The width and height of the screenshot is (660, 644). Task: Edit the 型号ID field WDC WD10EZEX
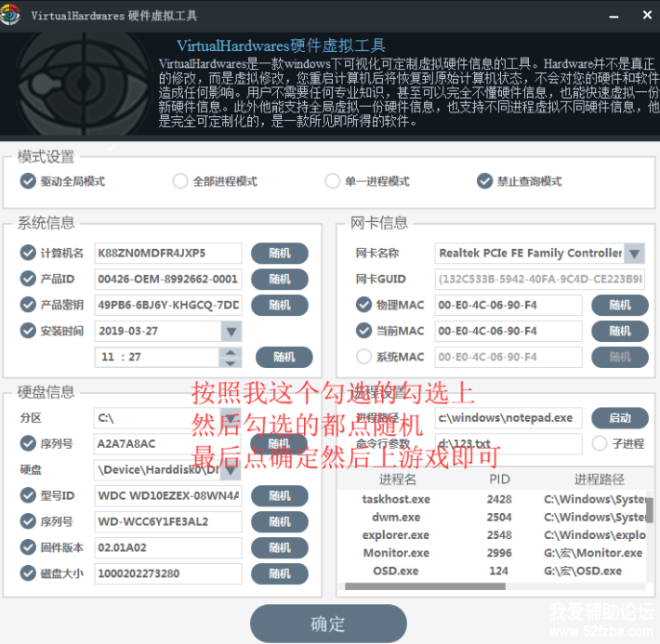tap(168, 496)
